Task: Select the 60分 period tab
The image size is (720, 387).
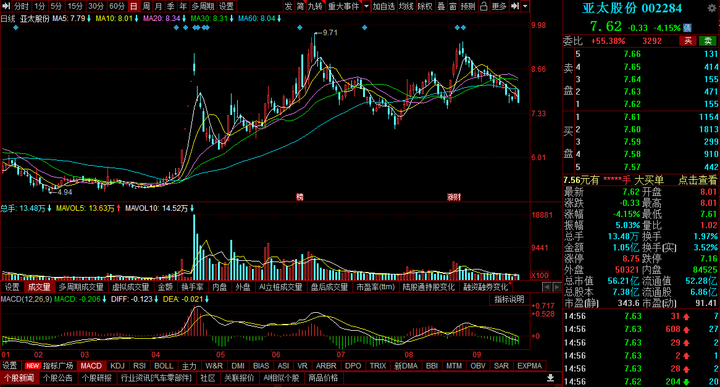Action: (x=117, y=6)
